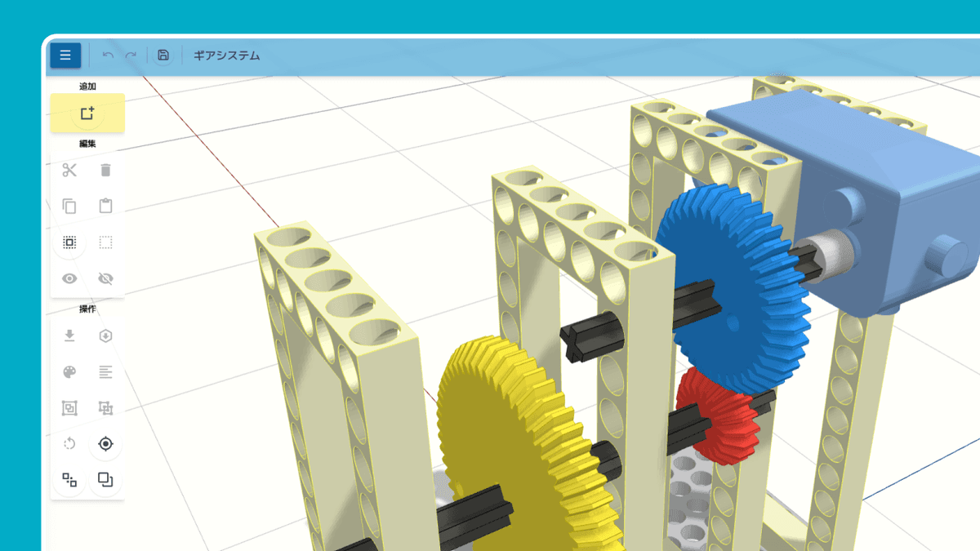
Task: Redo the last undone action
Action: (130, 55)
